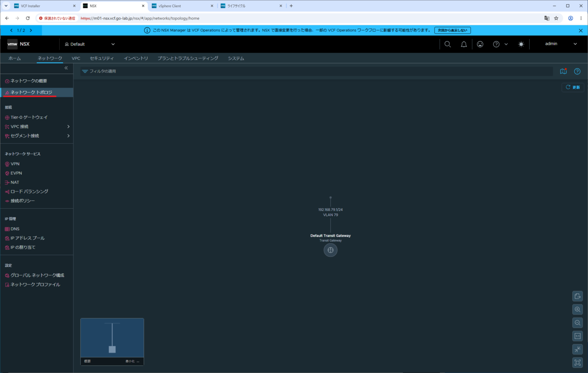
Task: Reset topology zoom to 1:1
Action: [x=578, y=336]
